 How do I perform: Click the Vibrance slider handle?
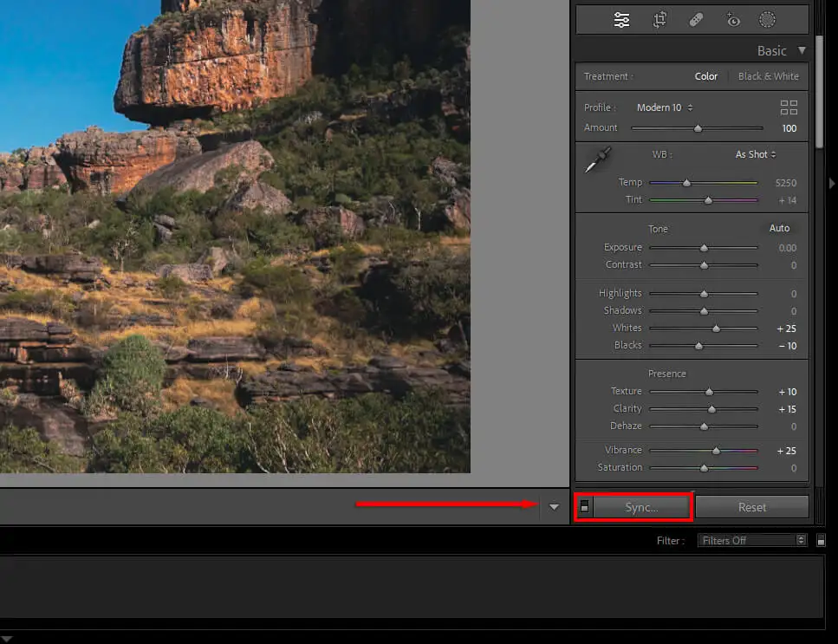716,451
